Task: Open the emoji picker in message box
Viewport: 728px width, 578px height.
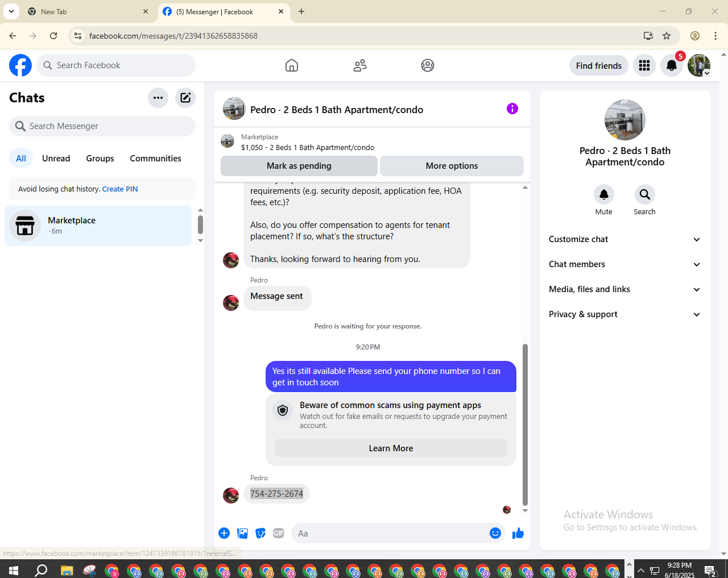Action: [x=495, y=533]
